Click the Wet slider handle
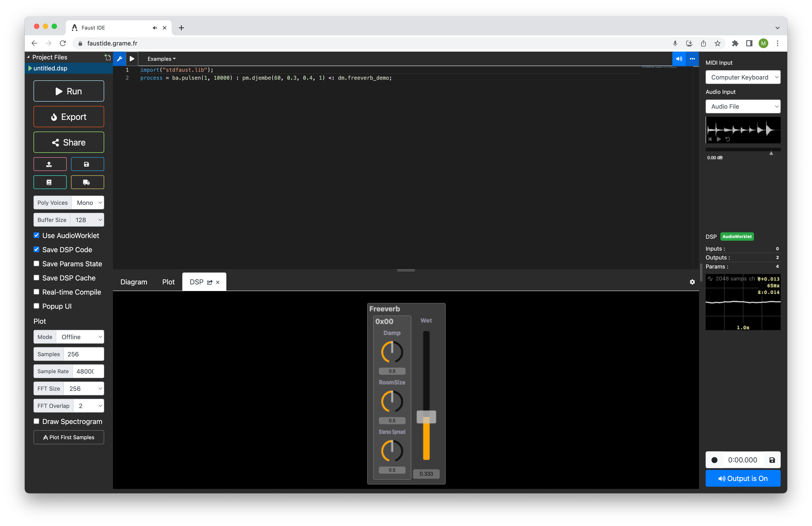 [426, 417]
